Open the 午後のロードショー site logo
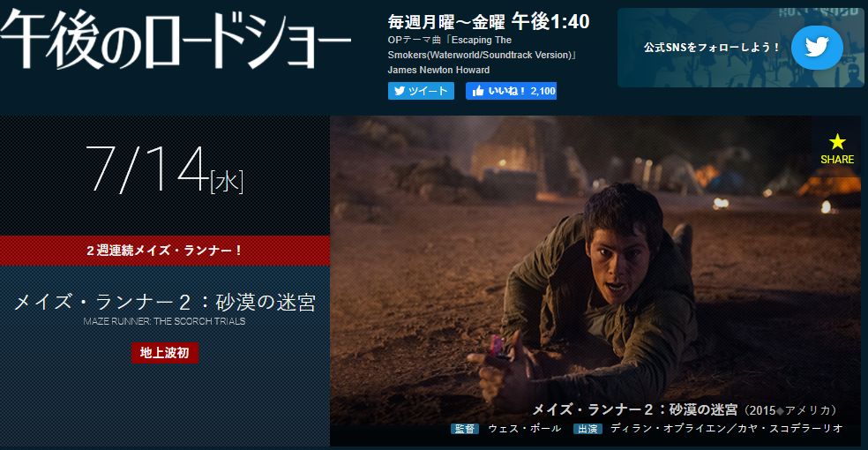The image size is (868, 450). (176, 40)
